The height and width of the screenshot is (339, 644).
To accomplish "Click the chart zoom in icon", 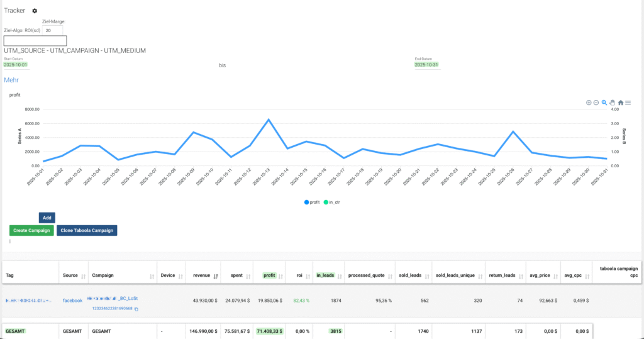I will tap(589, 103).
